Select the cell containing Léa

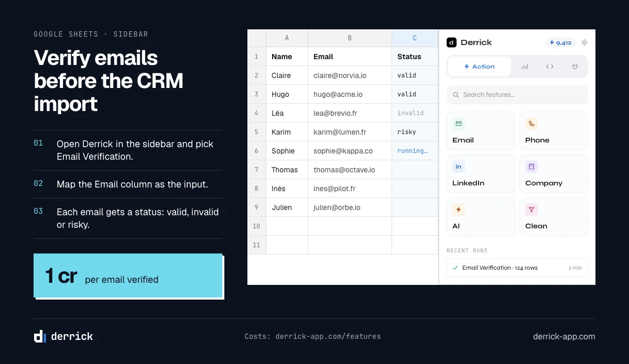287,113
